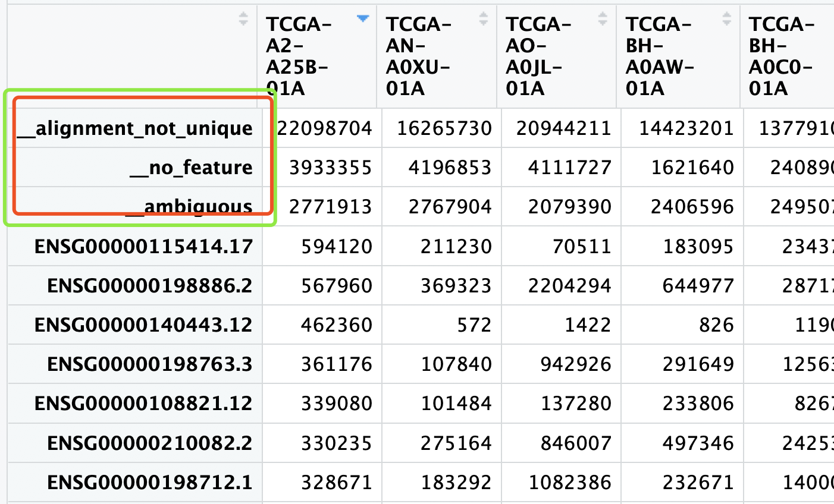Sort using the TCGA-AO-A0JL-01A sort arrows

(603, 18)
